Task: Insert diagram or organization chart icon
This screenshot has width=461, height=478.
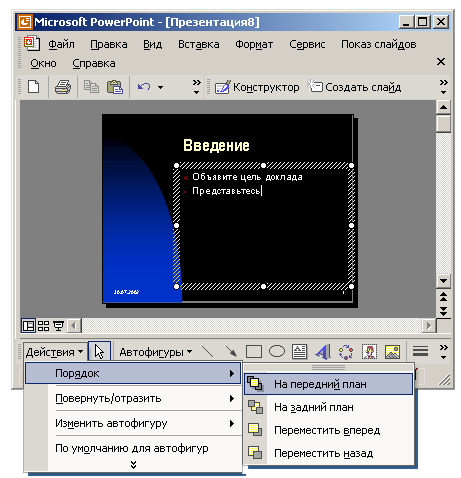Action: 346,352
